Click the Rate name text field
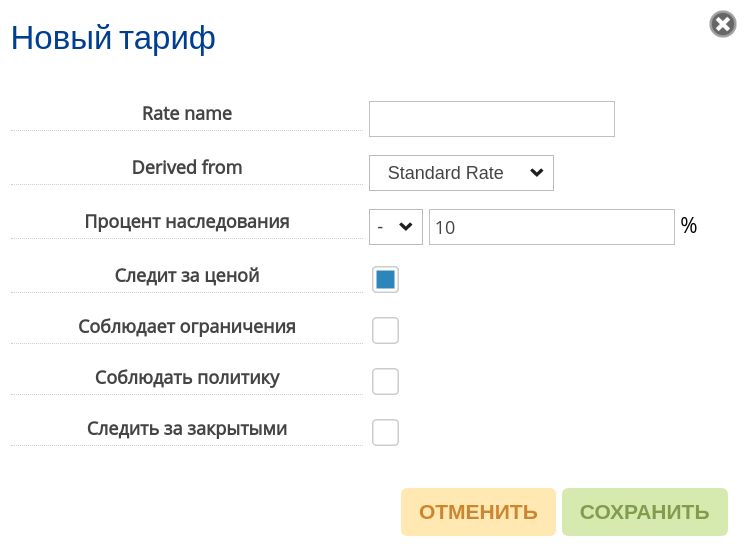Image resolution: width=747 pixels, height=554 pixels. (x=492, y=119)
